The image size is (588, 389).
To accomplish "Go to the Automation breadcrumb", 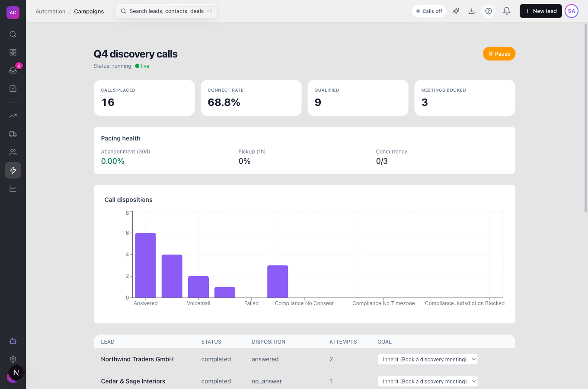I will point(50,12).
